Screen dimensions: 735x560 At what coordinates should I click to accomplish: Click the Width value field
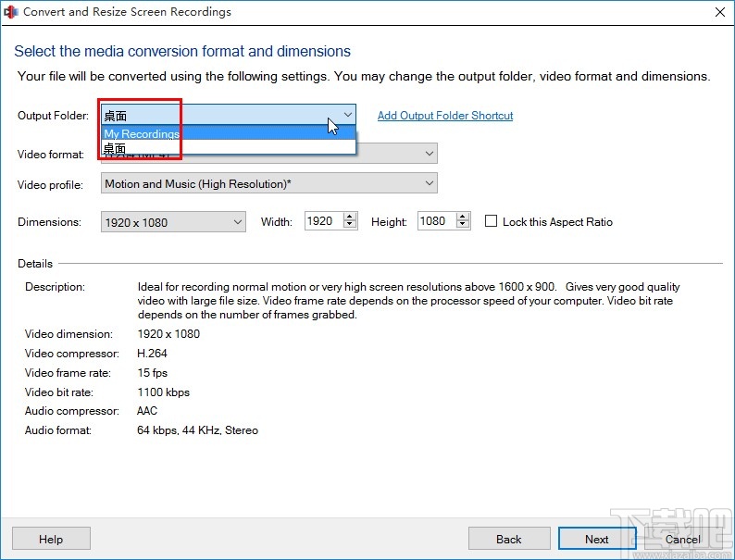(x=324, y=220)
